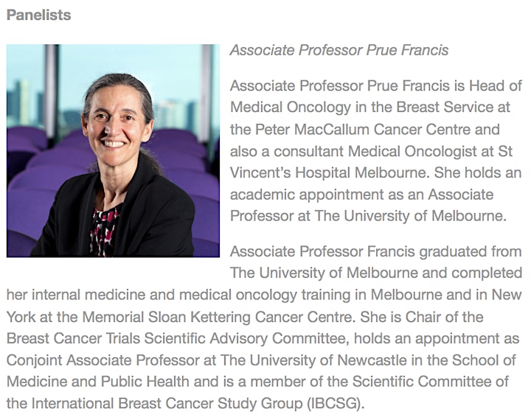Click Professor at The University of Melbourne line

[x=369, y=216]
